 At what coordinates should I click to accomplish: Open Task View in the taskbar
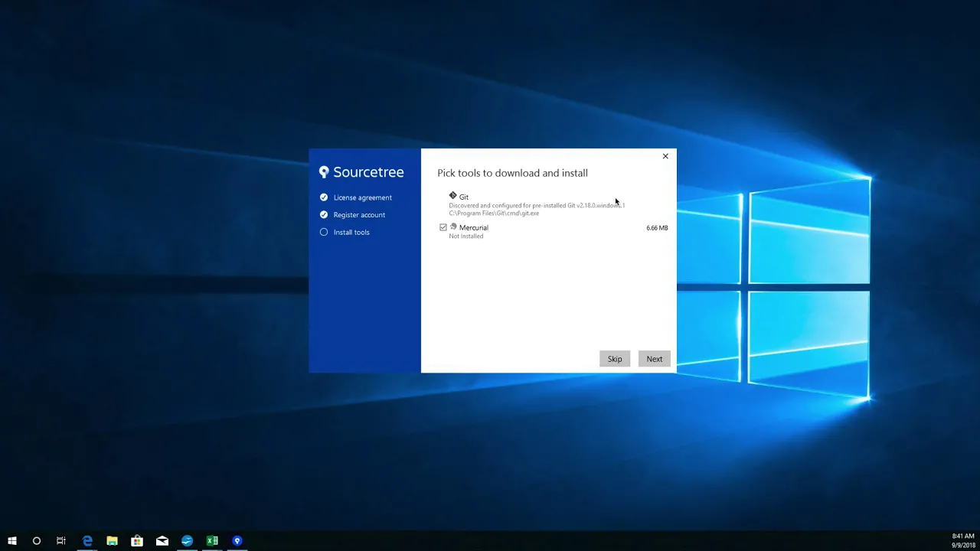click(x=61, y=541)
